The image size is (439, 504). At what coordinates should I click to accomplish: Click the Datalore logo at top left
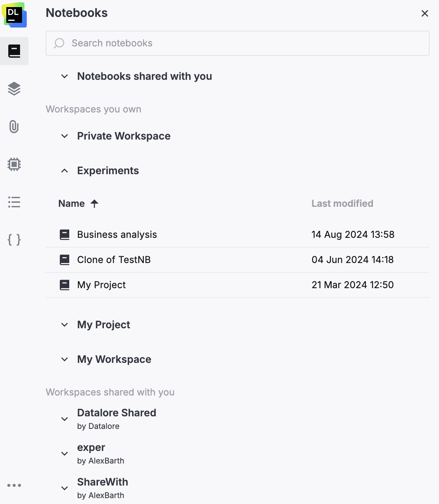15,15
